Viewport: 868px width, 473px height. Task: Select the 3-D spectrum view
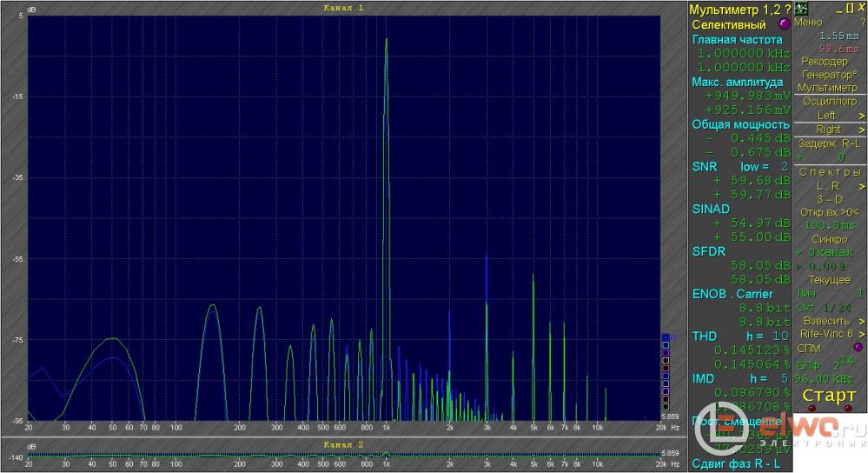[828, 199]
